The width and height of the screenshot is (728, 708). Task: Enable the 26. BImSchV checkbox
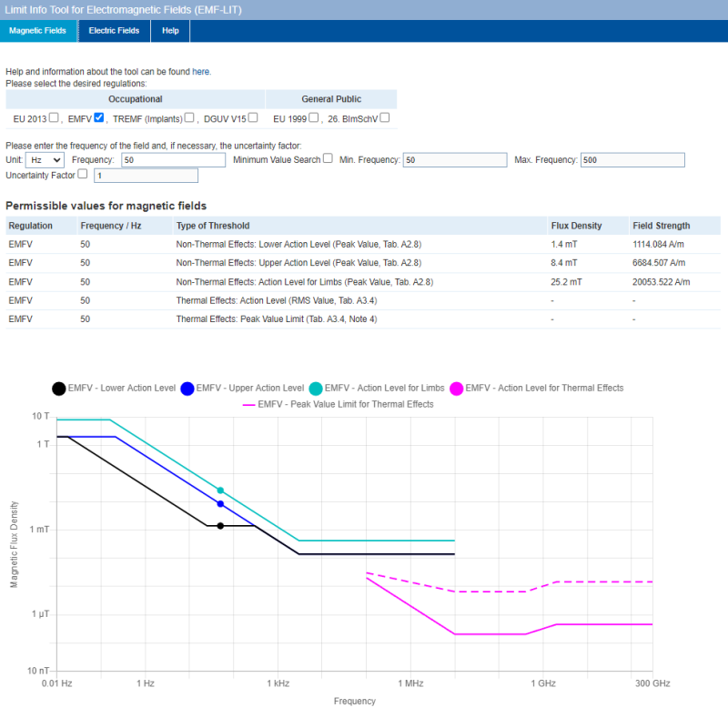(385, 117)
